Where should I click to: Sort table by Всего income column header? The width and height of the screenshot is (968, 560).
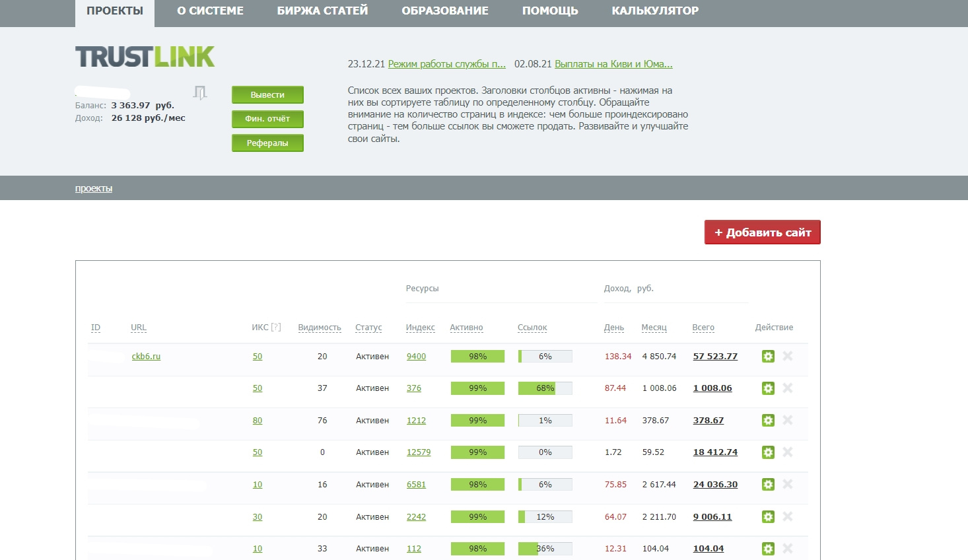click(x=703, y=328)
